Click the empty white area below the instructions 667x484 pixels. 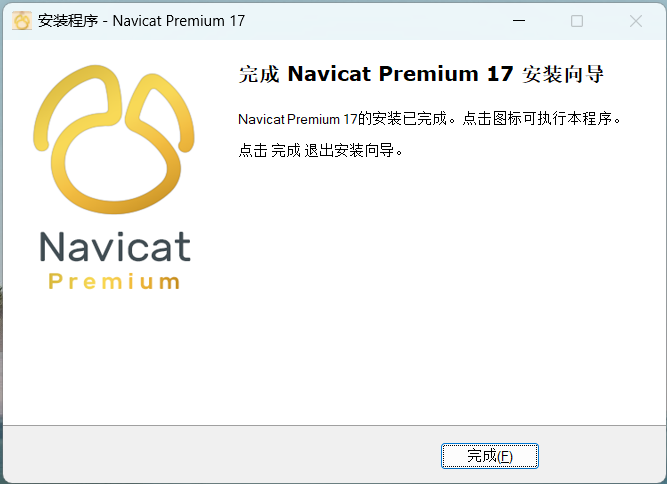point(425,289)
